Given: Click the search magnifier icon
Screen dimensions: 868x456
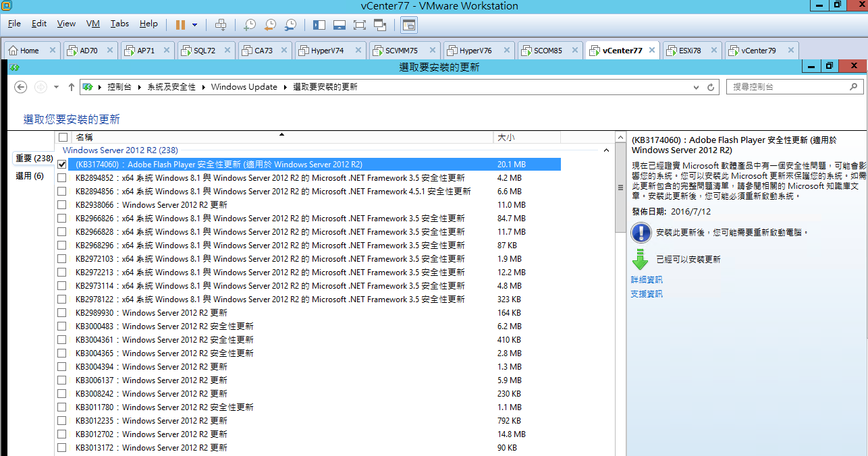Looking at the screenshot, I should click(855, 87).
